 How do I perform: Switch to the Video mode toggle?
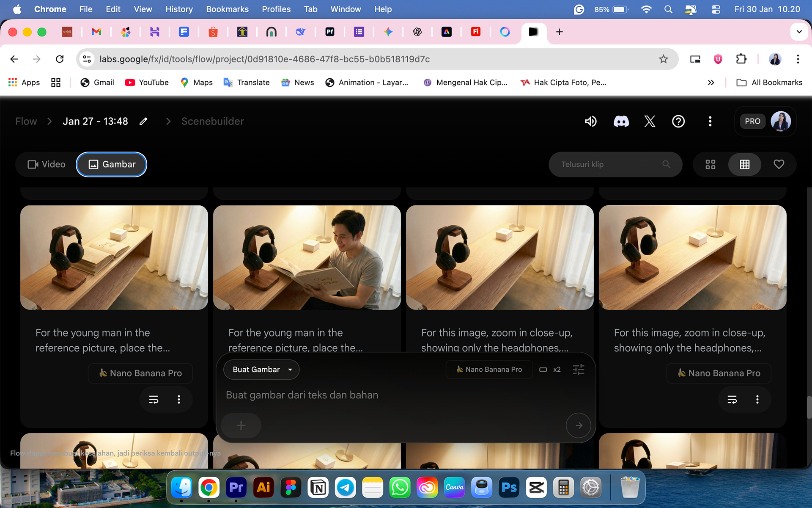tap(47, 164)
